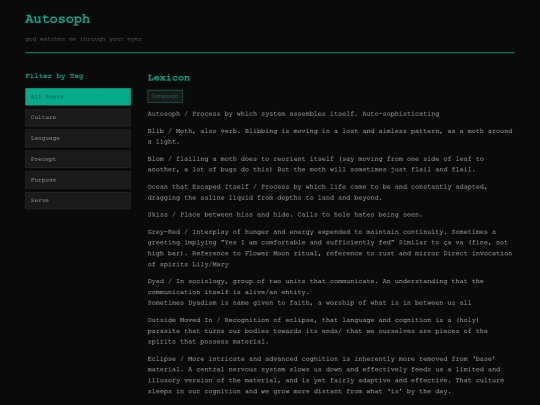Click the 'Skiss / Place between hiss' entry

click(285, 215)
